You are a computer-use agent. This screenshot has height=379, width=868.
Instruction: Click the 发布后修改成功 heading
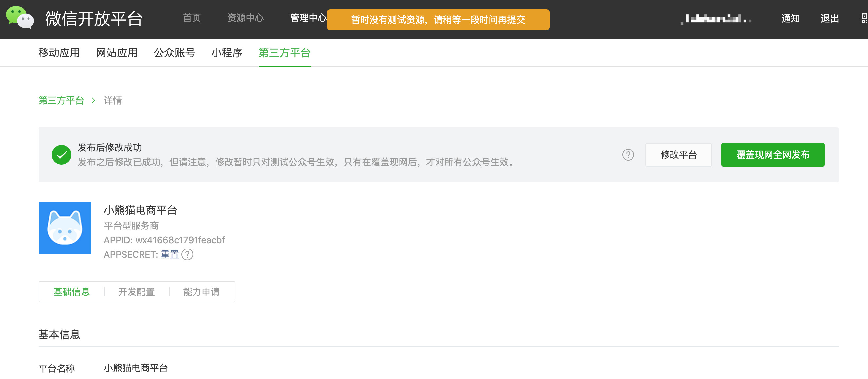pos(110,148)
